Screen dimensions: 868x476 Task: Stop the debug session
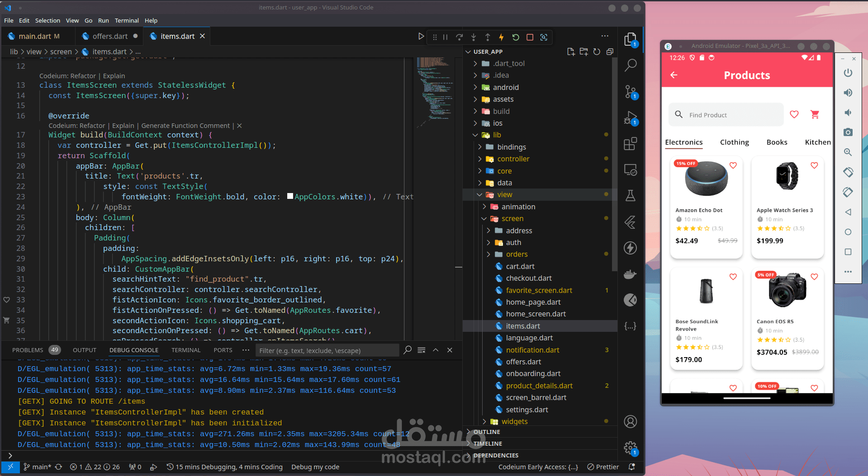(530, 37)
